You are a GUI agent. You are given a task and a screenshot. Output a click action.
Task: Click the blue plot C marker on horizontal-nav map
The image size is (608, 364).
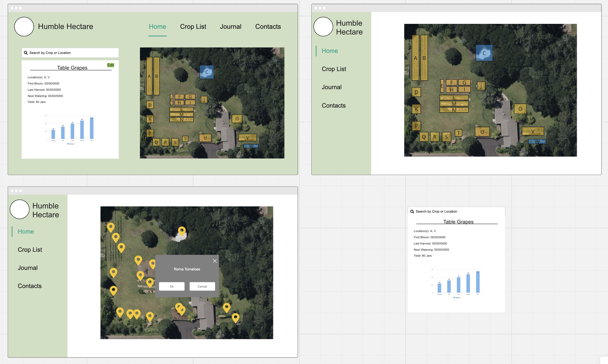tap(207, 72)
